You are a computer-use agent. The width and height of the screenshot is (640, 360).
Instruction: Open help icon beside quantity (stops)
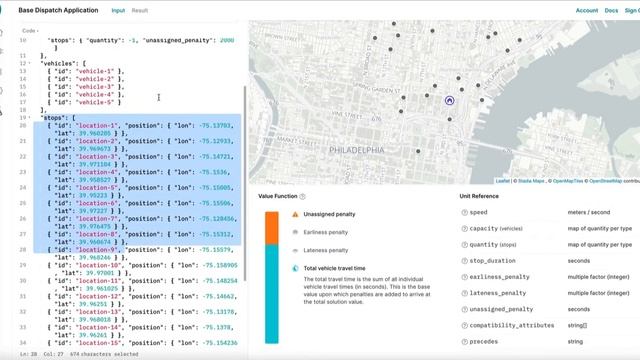(464, 245)
